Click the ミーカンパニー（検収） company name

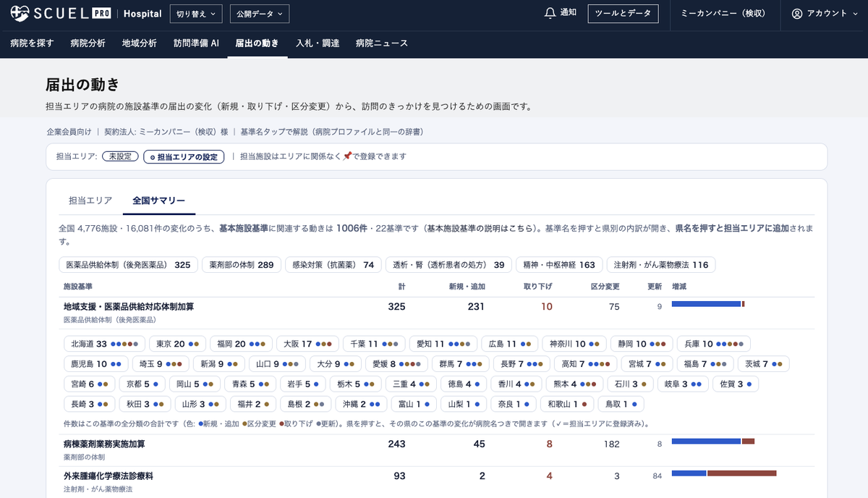point(723,14)
